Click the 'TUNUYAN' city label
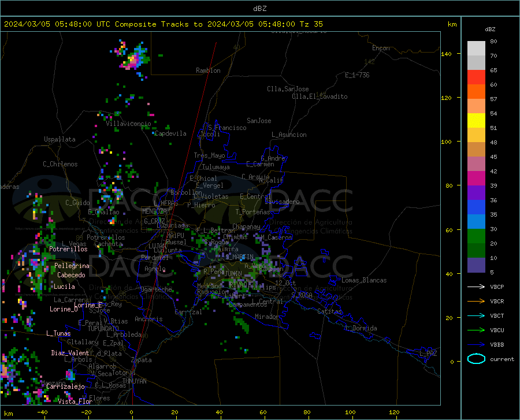 (134, 381)
